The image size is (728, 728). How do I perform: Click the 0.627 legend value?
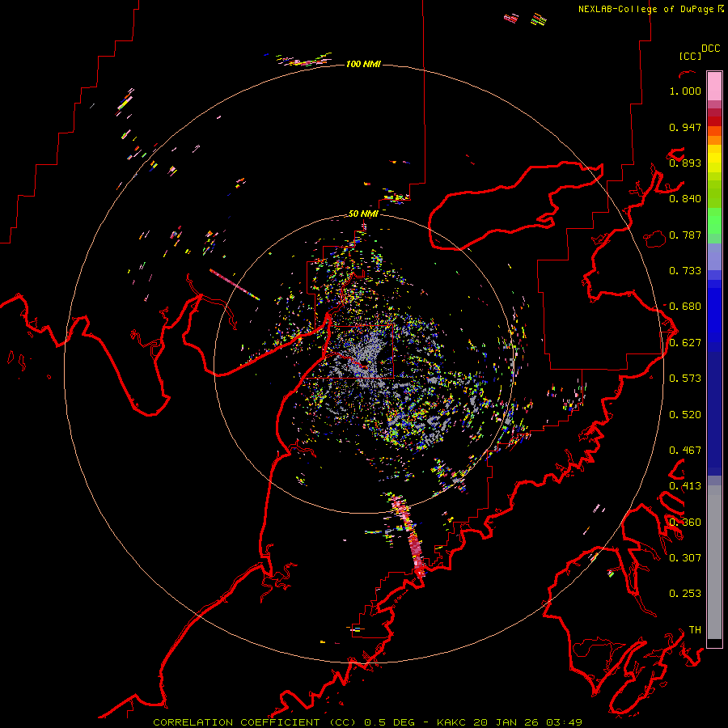pyautogui.click(x=685, y=343)
